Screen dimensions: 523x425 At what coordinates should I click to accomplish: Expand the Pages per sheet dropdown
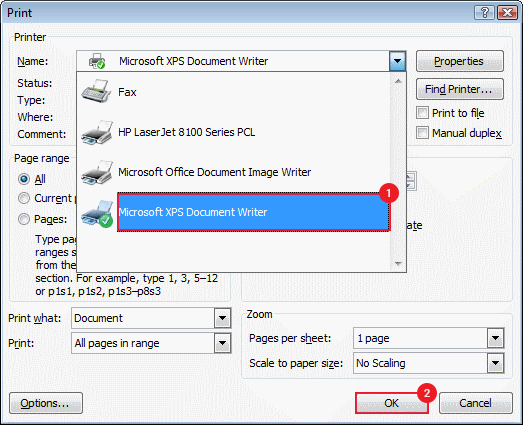coord(495,338)
